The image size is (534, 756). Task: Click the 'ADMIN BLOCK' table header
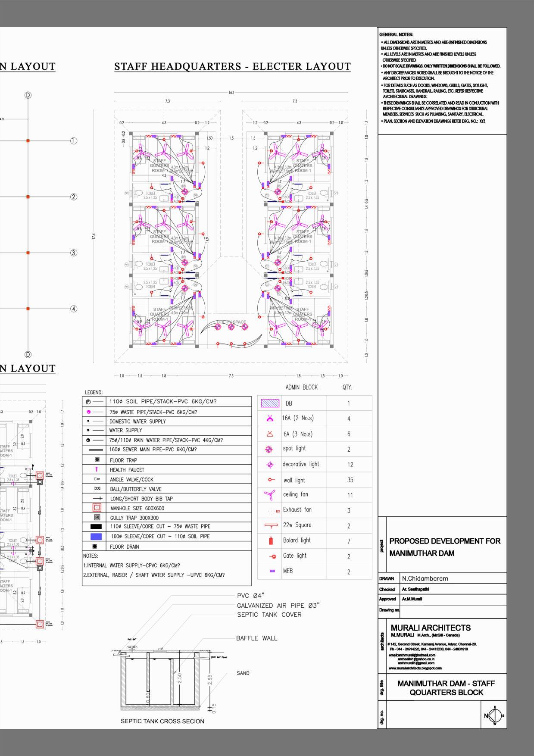302,387
